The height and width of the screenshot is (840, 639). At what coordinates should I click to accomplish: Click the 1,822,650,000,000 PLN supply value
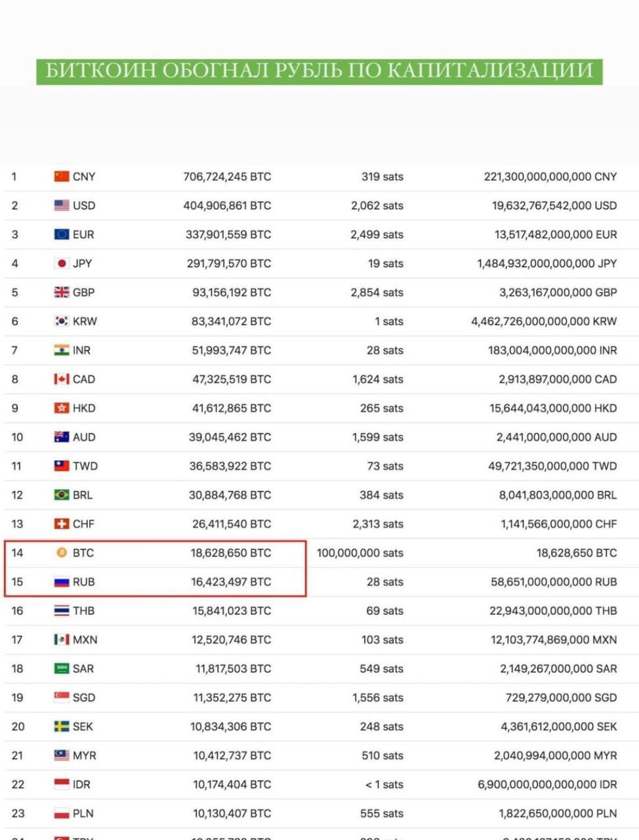pyautogui.click(x=558, y=812)
